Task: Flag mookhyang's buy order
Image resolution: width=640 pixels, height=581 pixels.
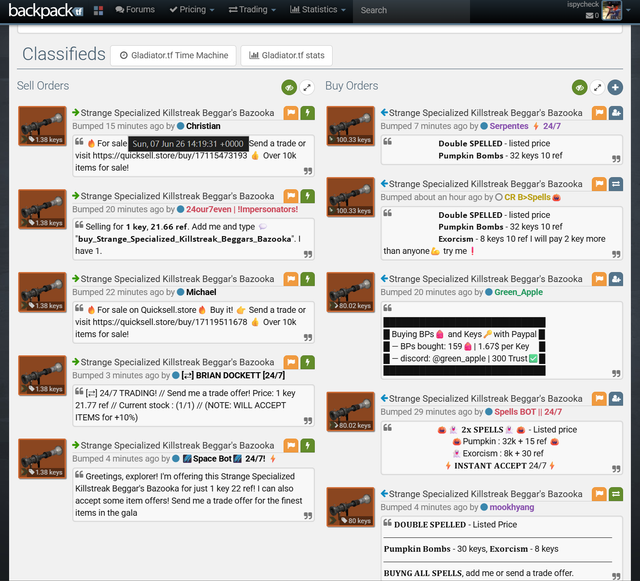Action: click(x=599, y=494)
